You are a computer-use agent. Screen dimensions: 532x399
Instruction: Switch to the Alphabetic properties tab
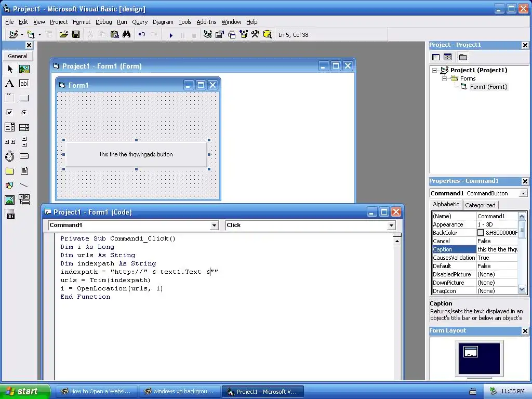pos(446,204)
